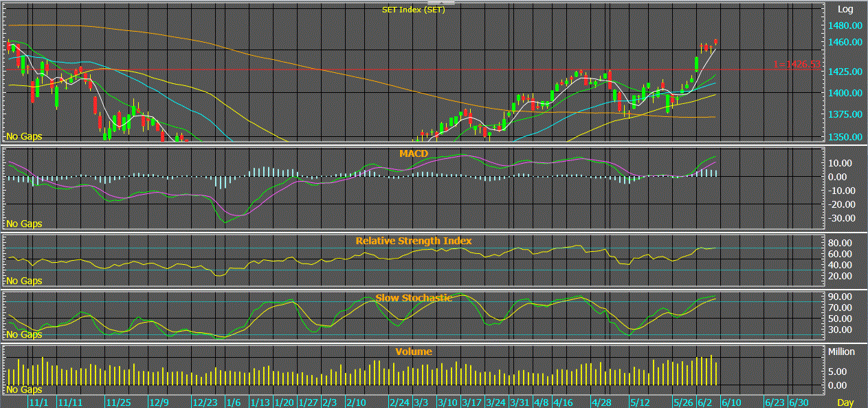Click the 4/16 date label
The image size is (868, 408).
pos(563,402)
